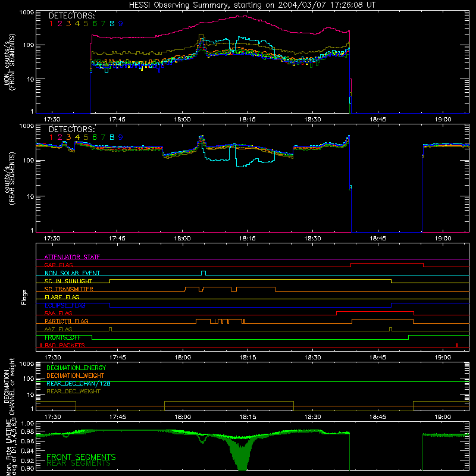Click the HESSI Observing Summary title text
The height and width of the screenshot is (476, 476).
(252, 5)
